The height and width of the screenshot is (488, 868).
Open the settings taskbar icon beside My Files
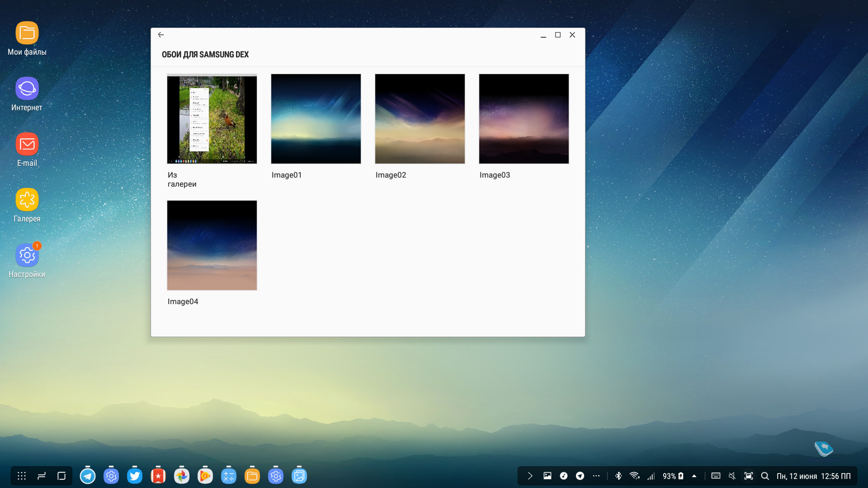[x=276, y=476]
